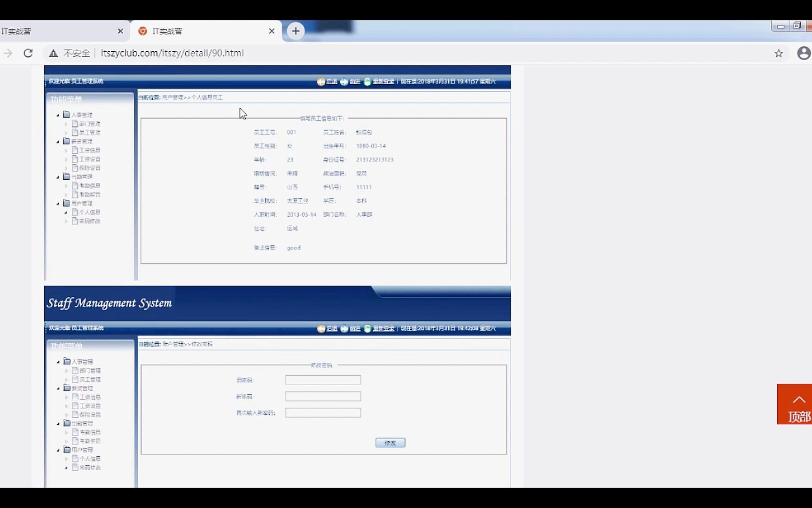Click the Staff Management System banner title
This screenshot has height=508, width=812.
coord(109,303)
